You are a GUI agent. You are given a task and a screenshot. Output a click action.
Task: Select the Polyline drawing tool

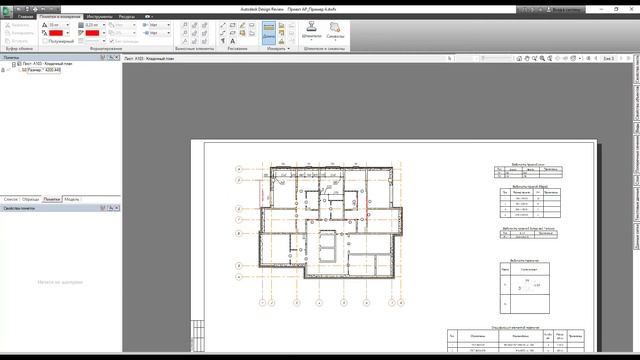(222, 33)
